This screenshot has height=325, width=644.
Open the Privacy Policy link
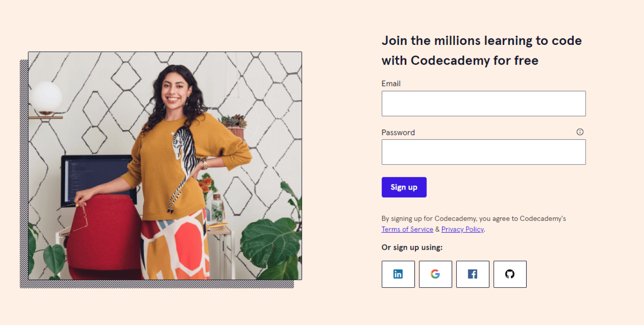coord(462,229)
